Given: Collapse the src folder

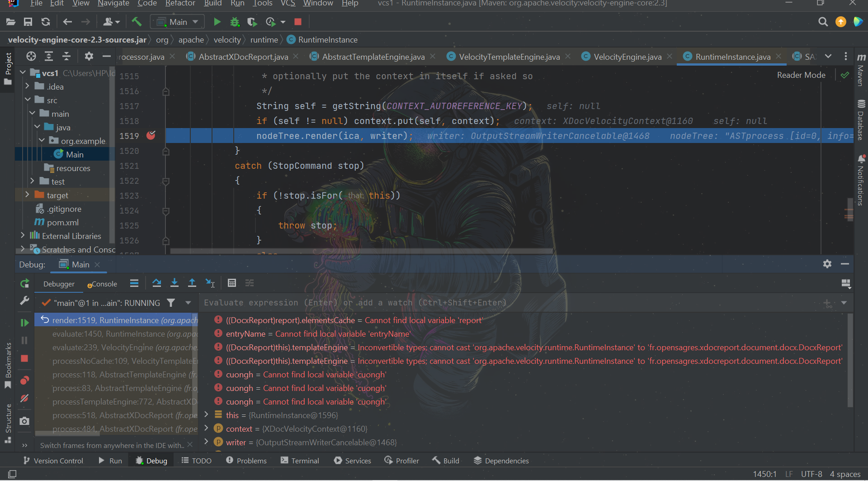Looking at the screenshot, I should click(28, 100).
